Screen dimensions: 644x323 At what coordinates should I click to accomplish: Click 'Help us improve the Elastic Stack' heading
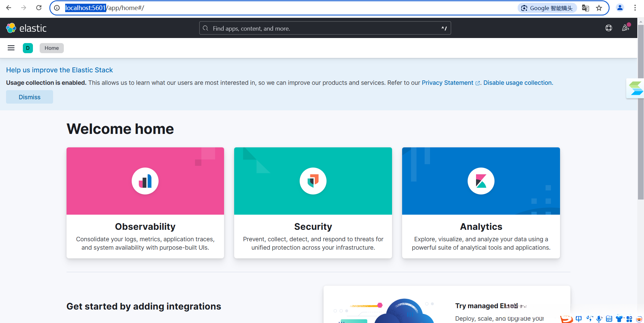[x=59, y=70]
